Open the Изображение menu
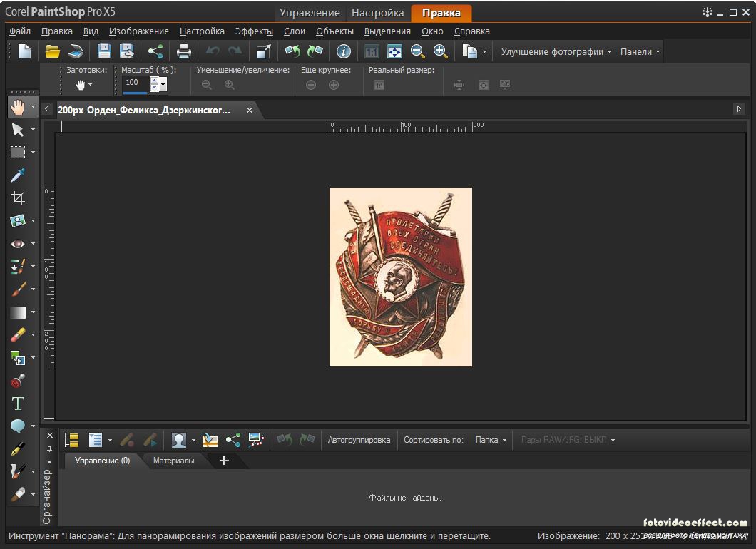This screenshot has width=756, height=549. pos(139,31)
